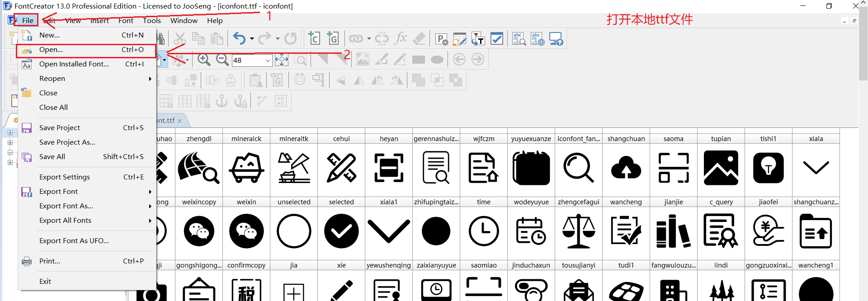The width and height of the screenshot is (868, 301).
Task: Choose Export Font As UFO...
Action: (87, 241)
